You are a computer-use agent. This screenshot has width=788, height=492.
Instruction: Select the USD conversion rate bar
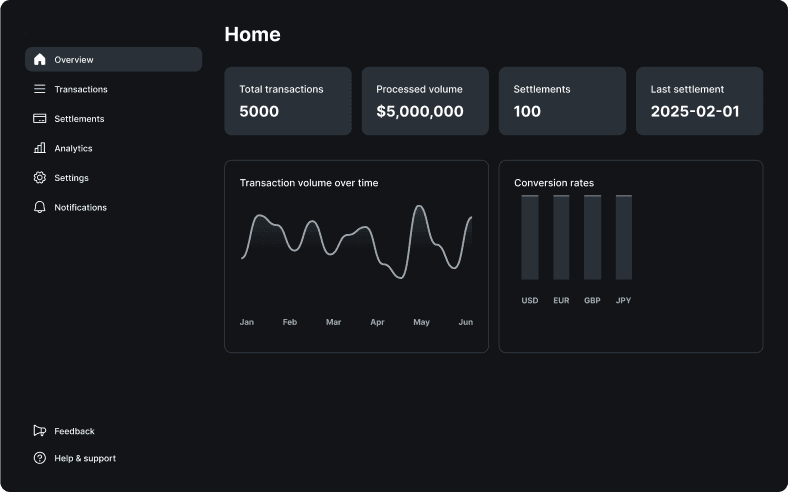tap(530, 238)
